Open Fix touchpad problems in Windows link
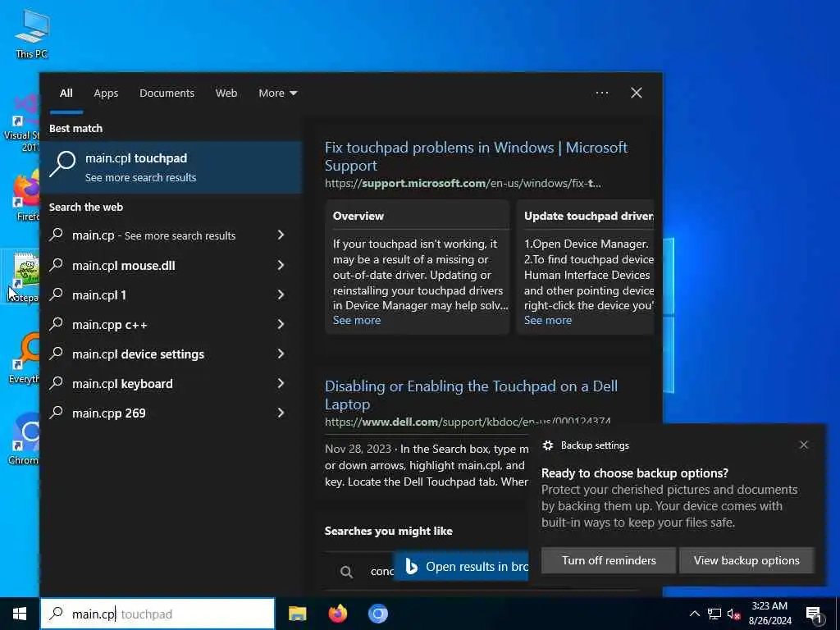This screenshot has height=630, width=840. [x=476, y=157]
